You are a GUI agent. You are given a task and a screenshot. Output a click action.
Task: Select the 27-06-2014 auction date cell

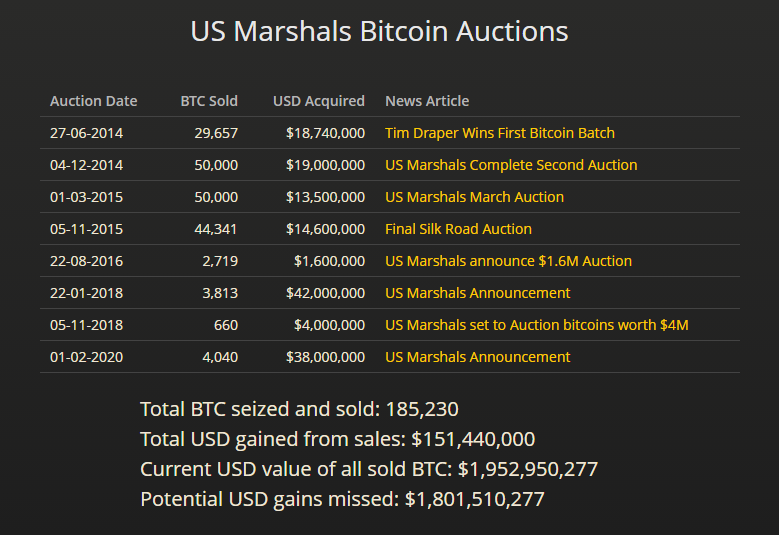87,133
